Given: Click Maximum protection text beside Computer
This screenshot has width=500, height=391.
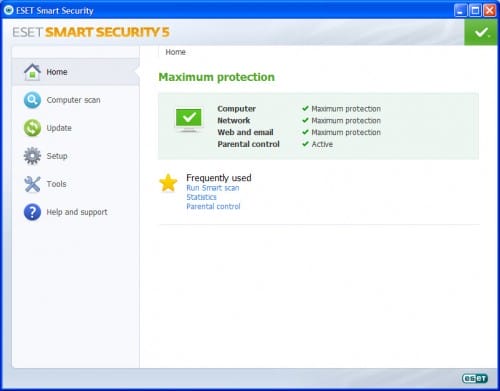Looking at the screenshot, I should click(x=346, y=109).
